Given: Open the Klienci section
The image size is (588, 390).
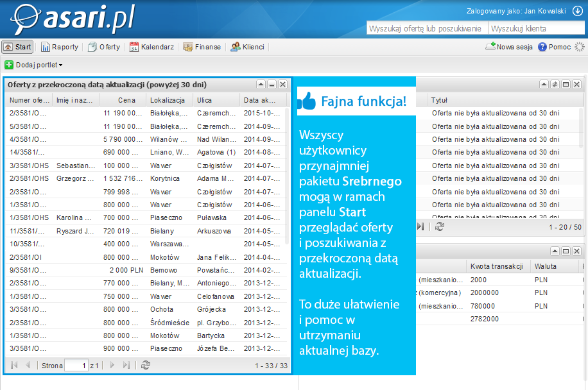Looking at the screenshot, I should [248, 47].
